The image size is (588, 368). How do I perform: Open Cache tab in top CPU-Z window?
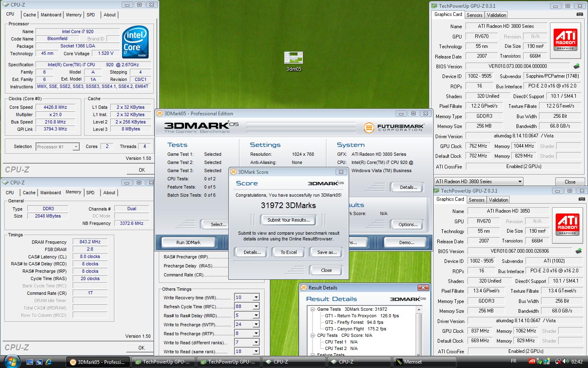point(29,15)
